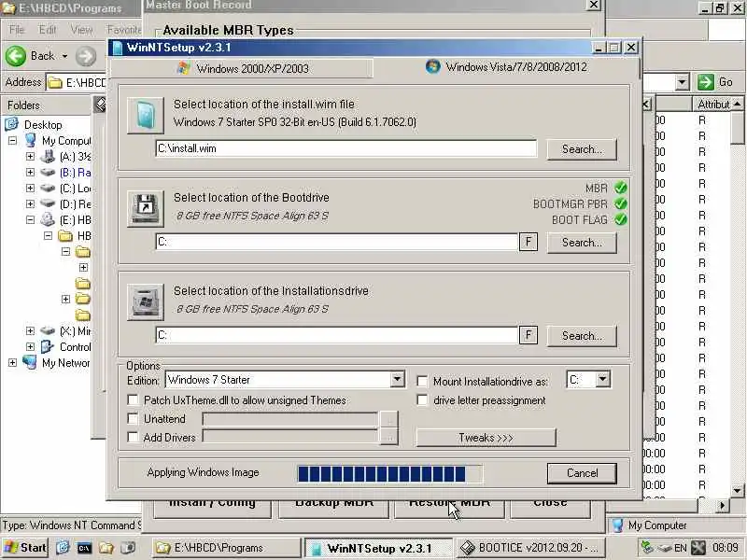Collapse the E: HBCD tree node
The width and height of the screenshot is (747, 560).
(30, 219)
